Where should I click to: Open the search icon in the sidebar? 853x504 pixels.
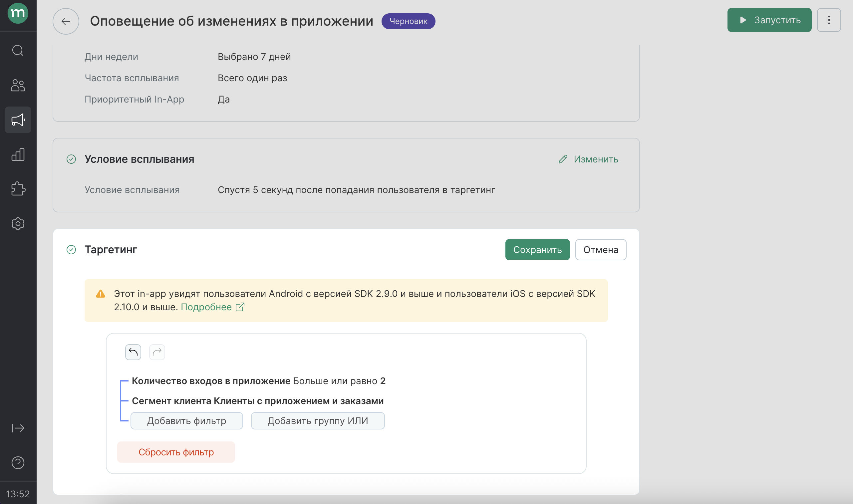[18, 50]
